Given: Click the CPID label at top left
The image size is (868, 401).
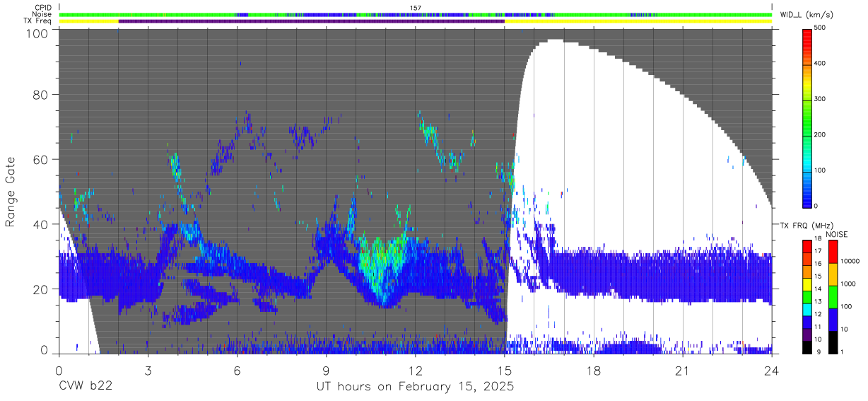Looking at the screenshot, I should 43,8.
